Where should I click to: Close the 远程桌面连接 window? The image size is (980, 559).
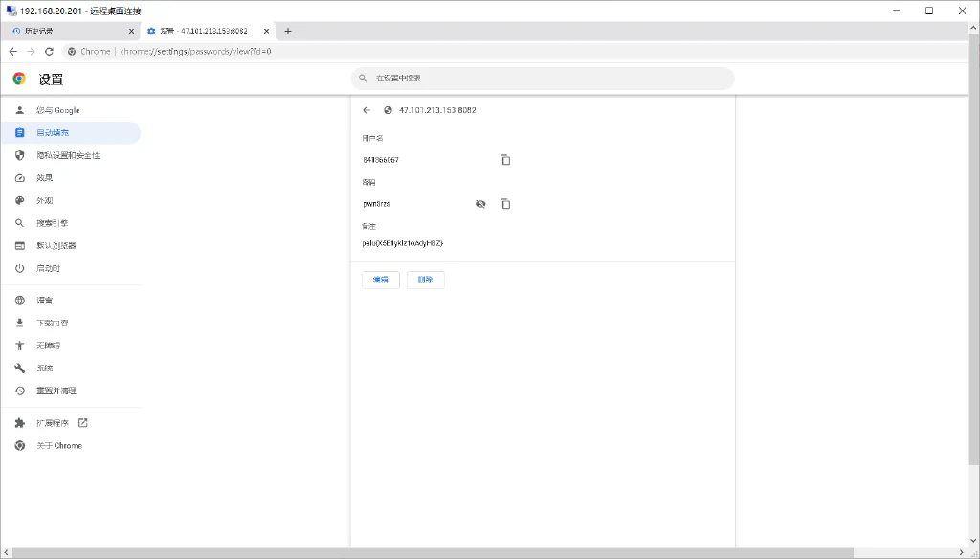(x=963, y=11)
